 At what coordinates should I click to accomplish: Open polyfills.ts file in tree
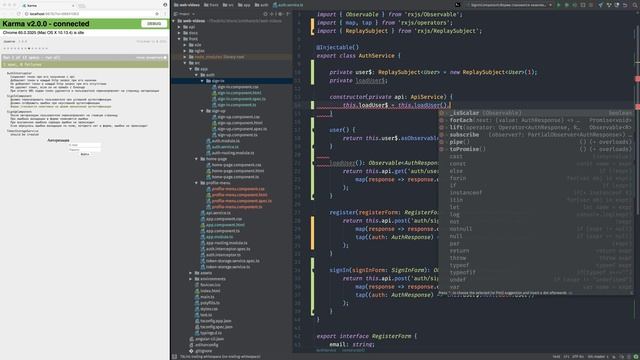(x=210, y=303)
